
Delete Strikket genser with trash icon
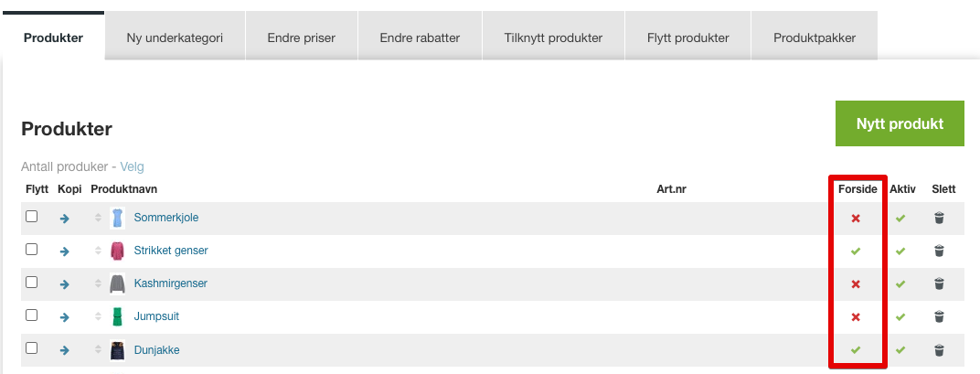939,251
